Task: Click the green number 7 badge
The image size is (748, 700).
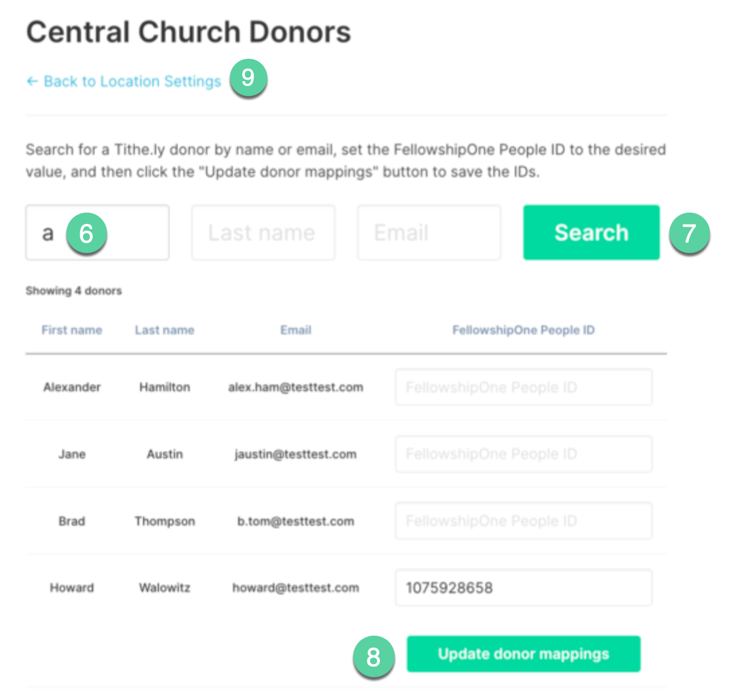Action: pos(689,233)
